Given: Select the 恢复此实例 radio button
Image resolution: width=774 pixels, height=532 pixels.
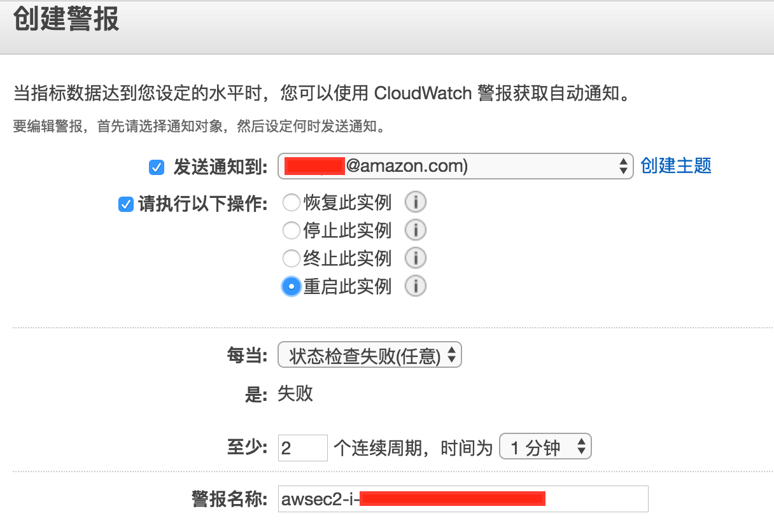Looking at the screenshot, I should [x=291, y=203].
